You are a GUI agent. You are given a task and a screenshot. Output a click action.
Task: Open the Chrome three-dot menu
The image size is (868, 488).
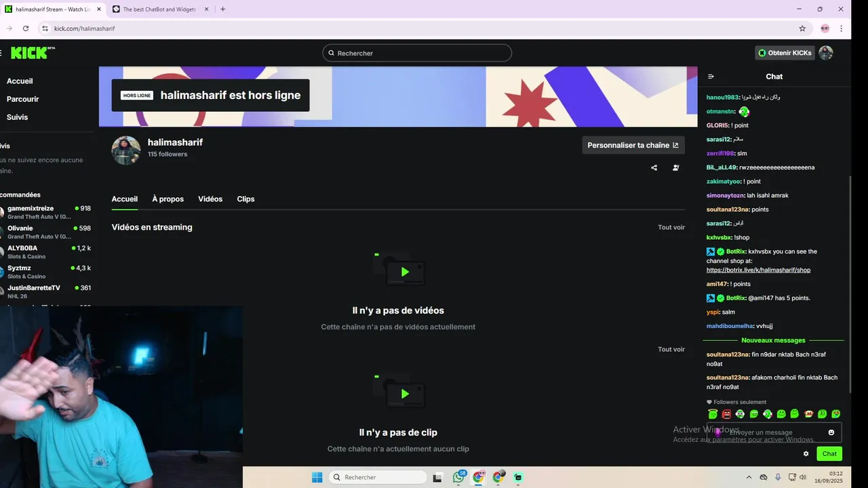[841, 28]
